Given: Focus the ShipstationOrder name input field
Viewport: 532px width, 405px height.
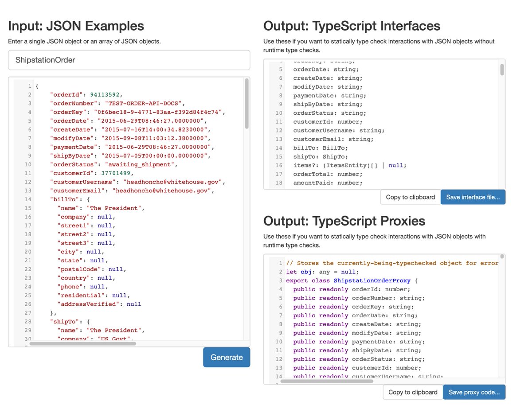Looking at the screenshot, I should (129, 60).
